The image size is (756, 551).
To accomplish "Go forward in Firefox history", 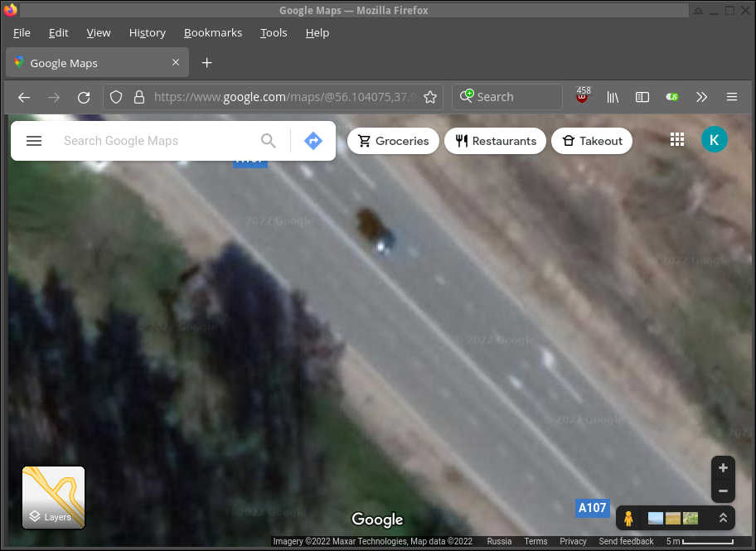I will click(x=54, y=98).
